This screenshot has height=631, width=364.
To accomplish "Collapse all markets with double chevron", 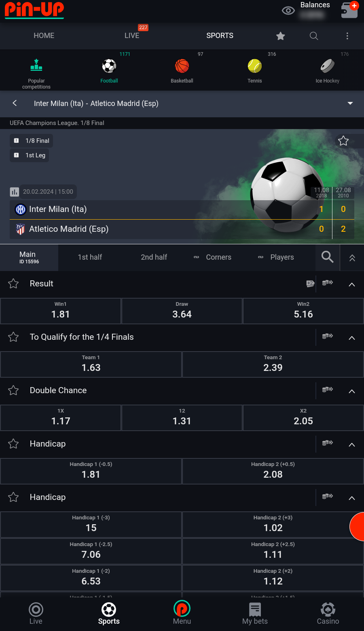I will pos(352,258).
